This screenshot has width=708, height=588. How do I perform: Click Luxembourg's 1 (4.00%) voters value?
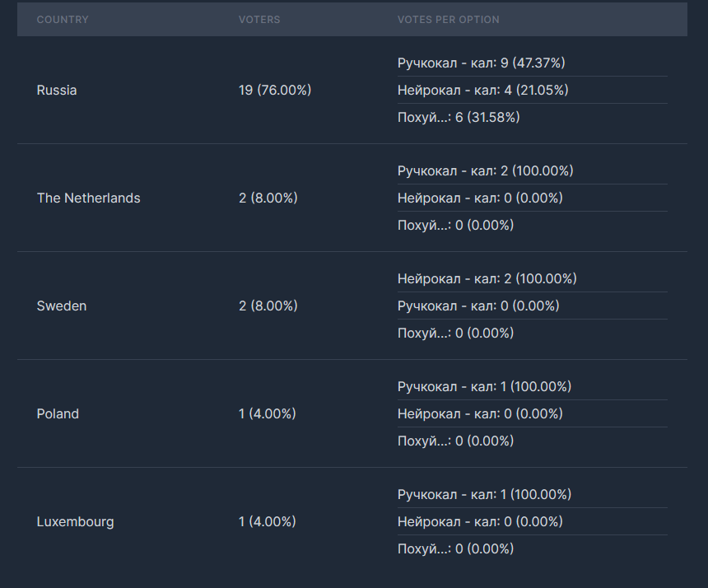click(x=268, y=522)
